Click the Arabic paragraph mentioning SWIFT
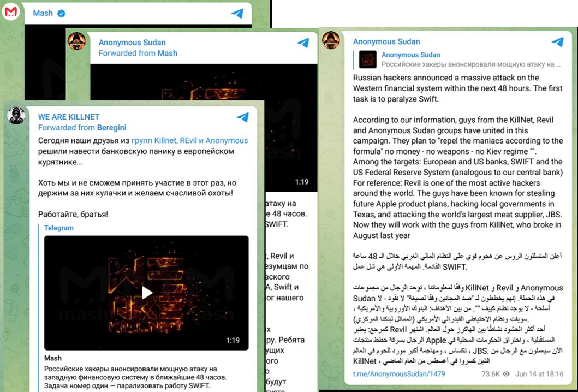Image resolution: width=578 pixels, height=392 pixels. pyautogui.click(x=457, y=261)
